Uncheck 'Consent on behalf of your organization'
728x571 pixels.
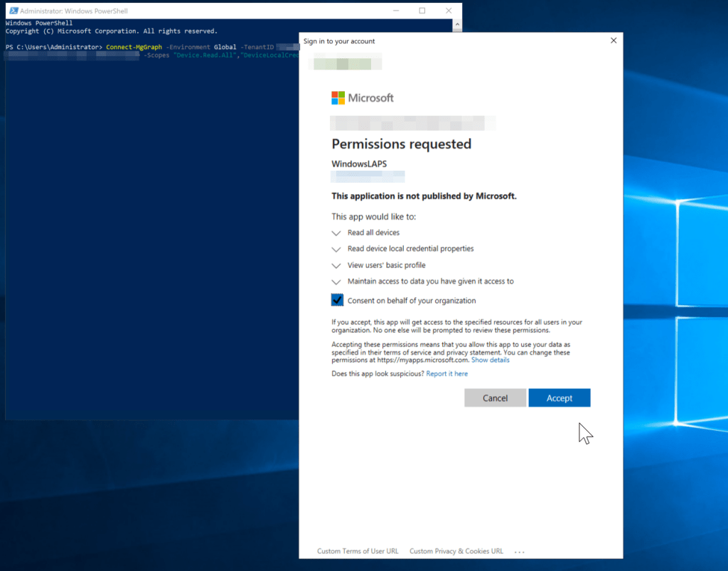click(x=338, y=300)
